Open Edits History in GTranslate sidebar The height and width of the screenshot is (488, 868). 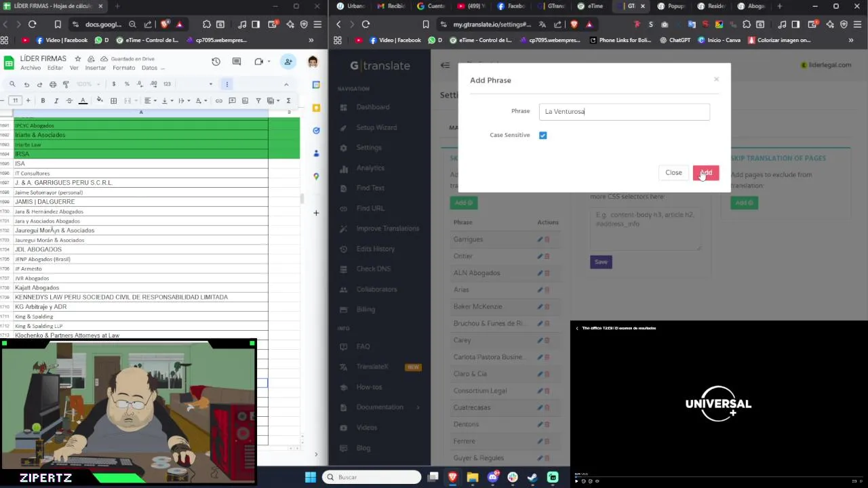375,249
